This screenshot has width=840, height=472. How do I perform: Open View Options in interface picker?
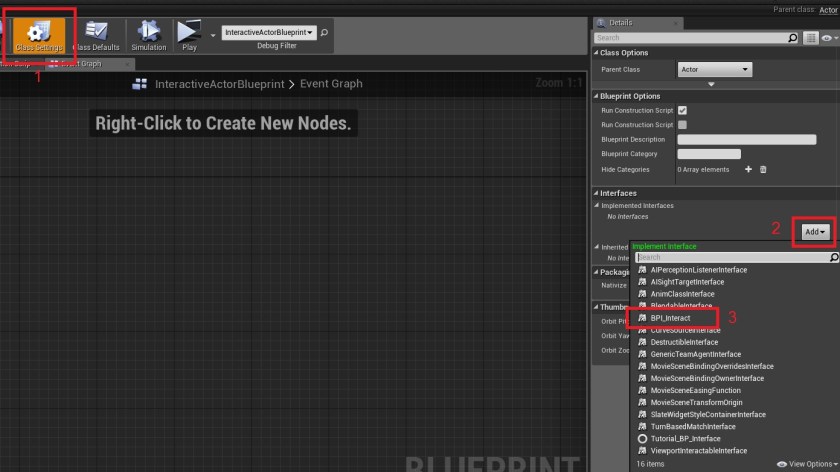click(x=807, y=464)
